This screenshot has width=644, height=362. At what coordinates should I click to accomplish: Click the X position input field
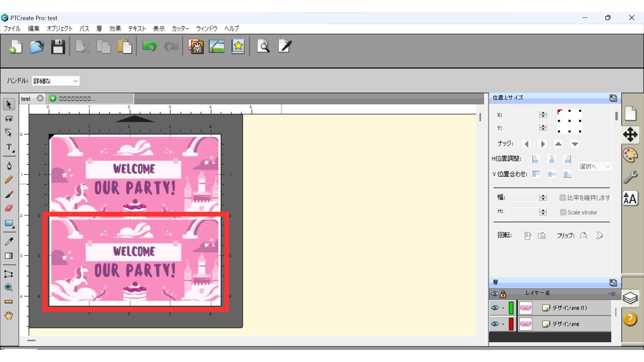[523, 115]
